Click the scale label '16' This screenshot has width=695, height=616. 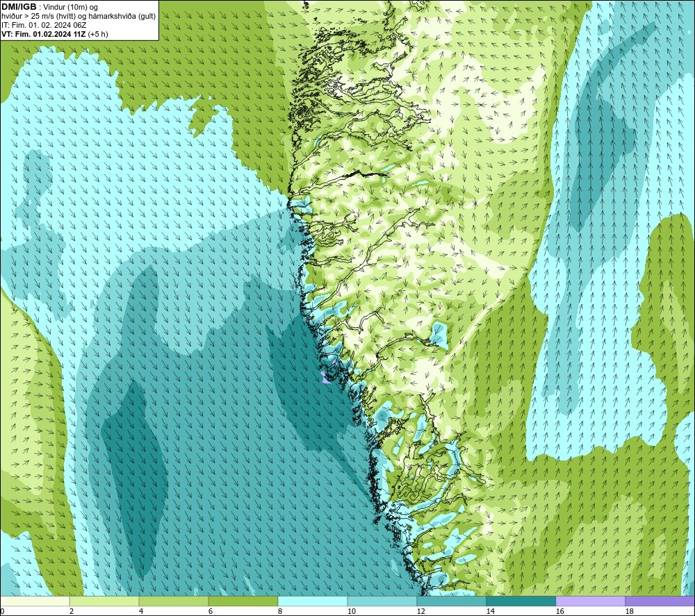pyautogui.click(x=559, y=611)
